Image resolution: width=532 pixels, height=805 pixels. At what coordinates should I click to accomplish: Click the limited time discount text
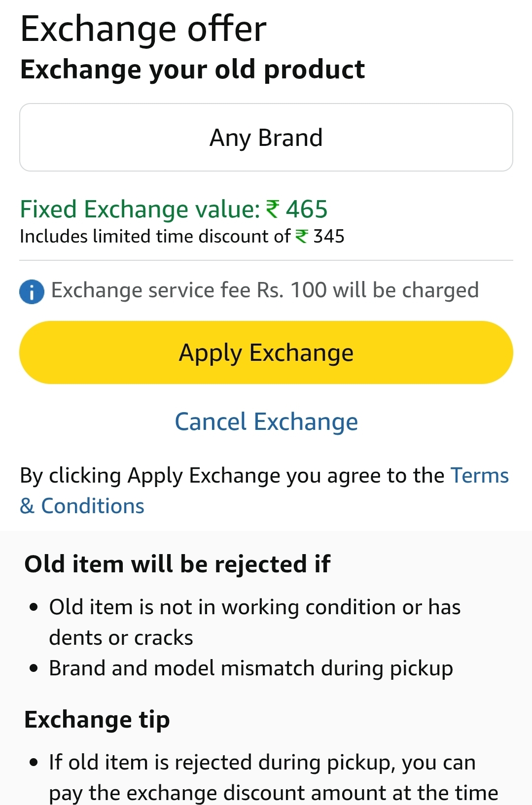tap(155, 237)
